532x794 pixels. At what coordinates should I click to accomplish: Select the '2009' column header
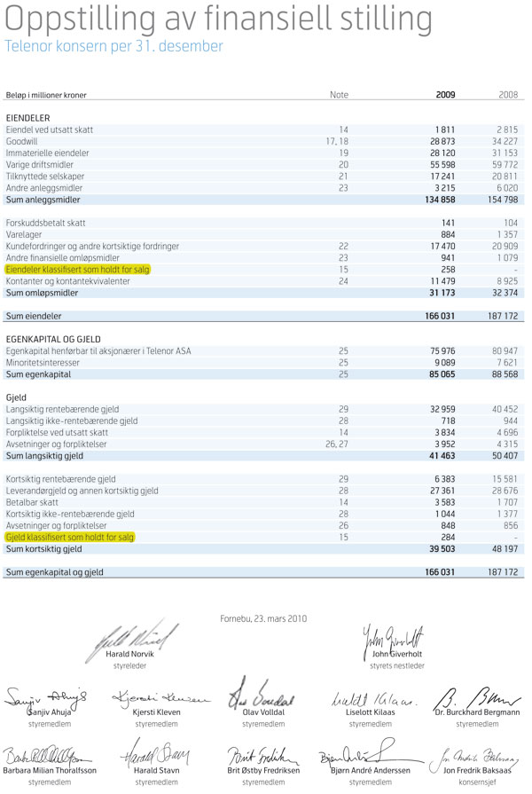(445, 95)
